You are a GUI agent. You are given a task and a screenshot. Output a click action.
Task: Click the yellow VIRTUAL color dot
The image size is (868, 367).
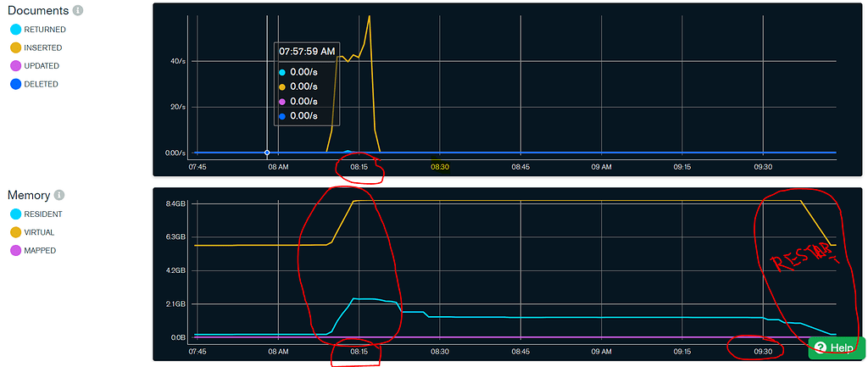(14, 232)
